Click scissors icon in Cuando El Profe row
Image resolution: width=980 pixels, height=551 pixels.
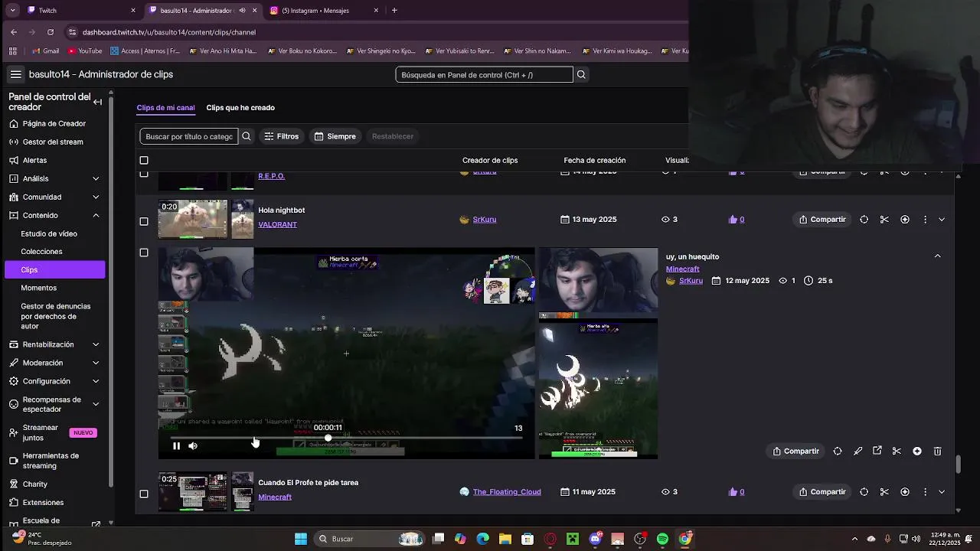pos(884,492)
